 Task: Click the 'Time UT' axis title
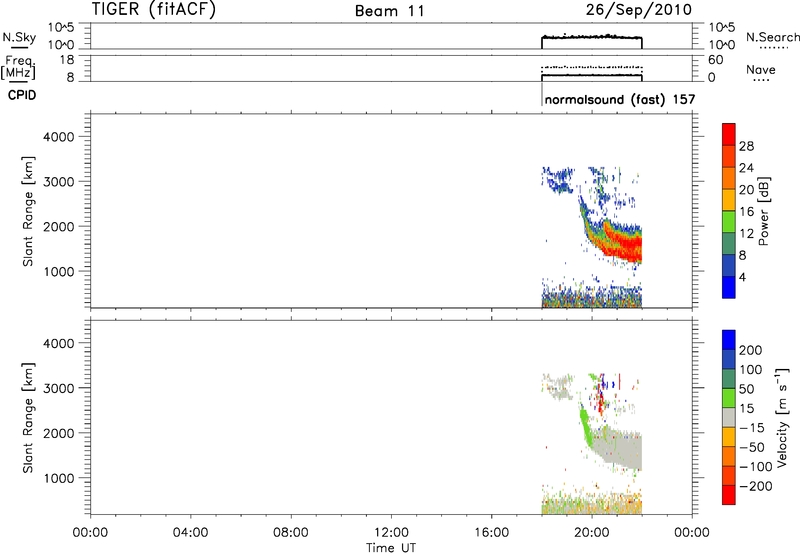391,548
